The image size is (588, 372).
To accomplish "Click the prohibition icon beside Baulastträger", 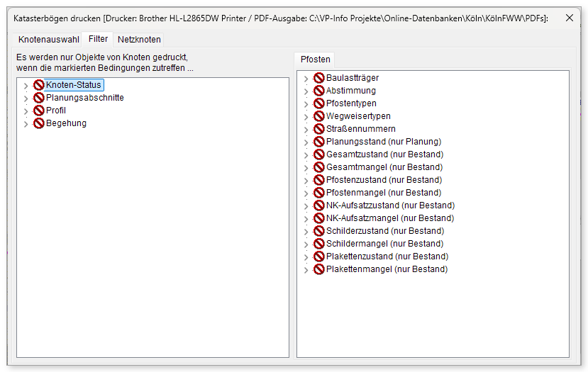I will pos(318,78).
